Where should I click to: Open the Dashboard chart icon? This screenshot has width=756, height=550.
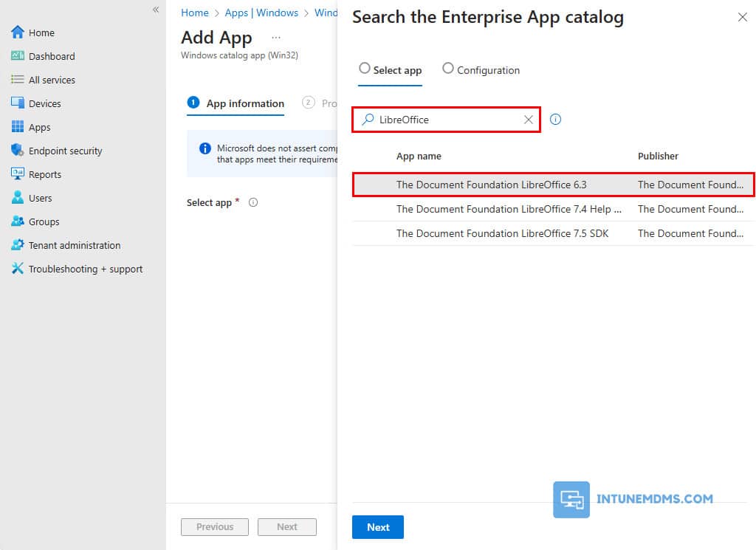18,56
